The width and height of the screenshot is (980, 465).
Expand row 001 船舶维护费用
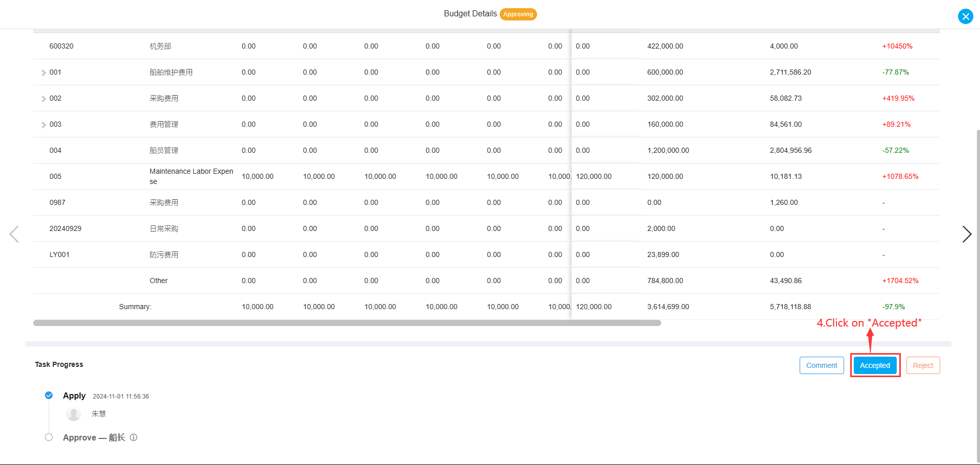click(x=43, y=73)
